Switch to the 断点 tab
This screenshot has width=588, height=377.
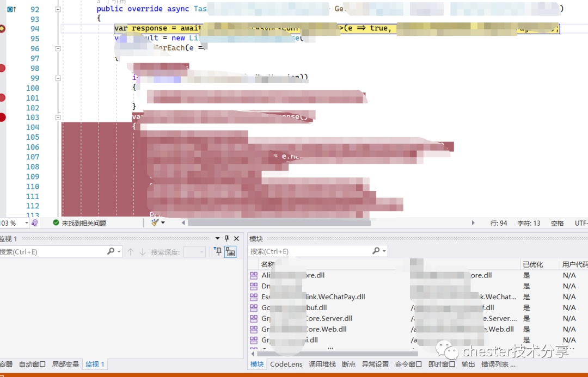pos(349,364)
